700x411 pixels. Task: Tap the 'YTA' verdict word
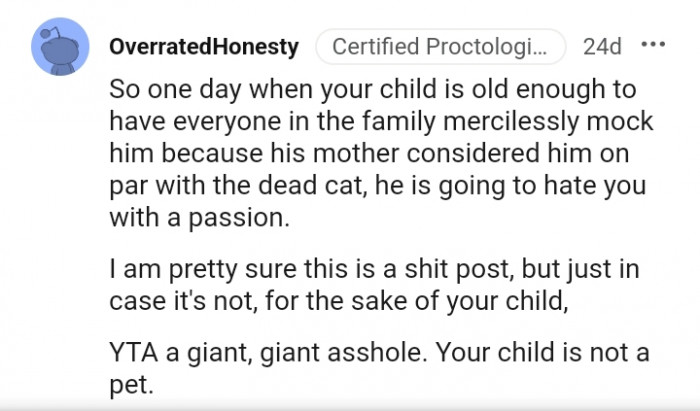point(133,353)
